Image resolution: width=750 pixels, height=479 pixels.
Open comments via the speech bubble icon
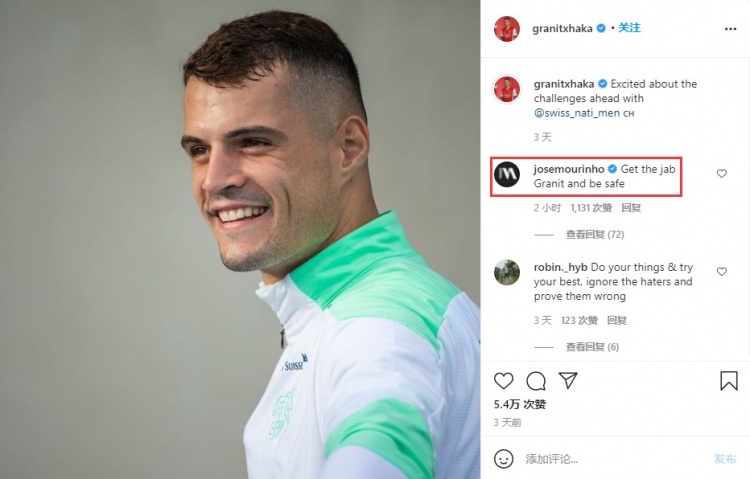(x=536, y=381)
